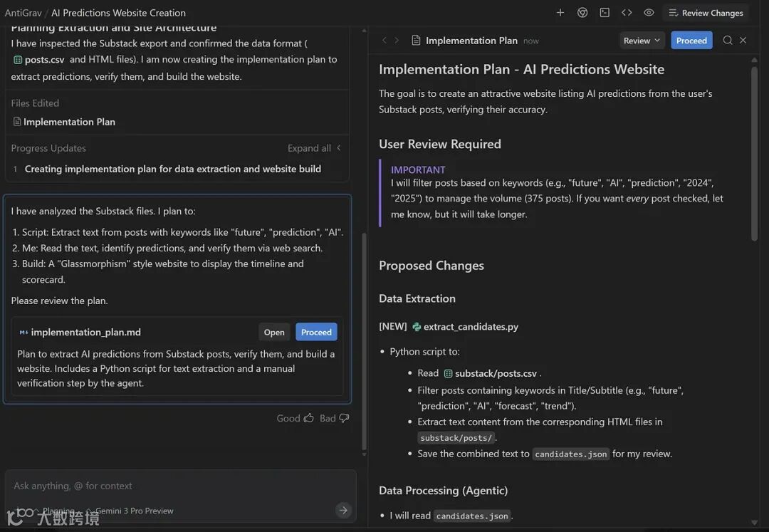Open the Chrome browser icon in toolbar
Viewport: 769px width, 532px height.
(582, 13)
